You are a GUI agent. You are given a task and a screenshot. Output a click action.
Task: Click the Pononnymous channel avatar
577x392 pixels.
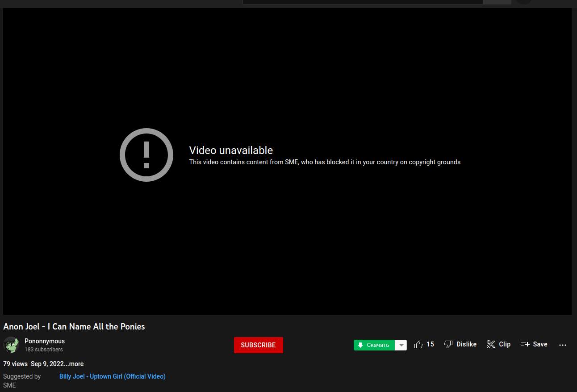point(11,345)
